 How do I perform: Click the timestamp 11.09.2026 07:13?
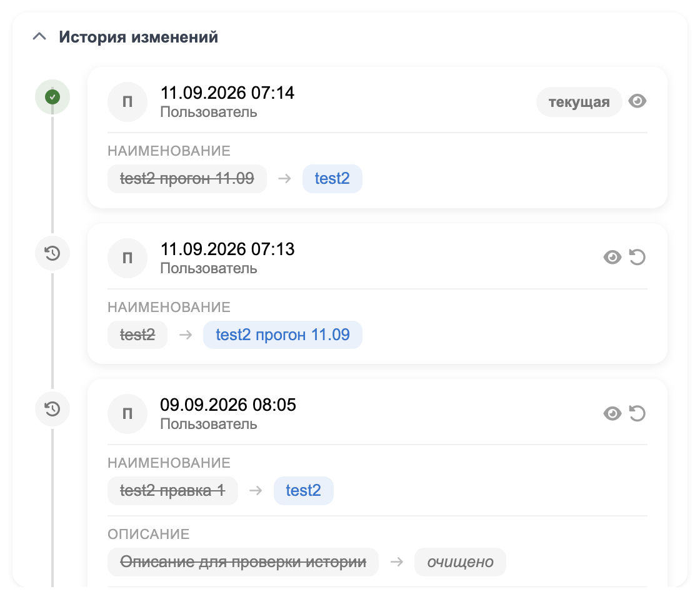pos(227,249)
